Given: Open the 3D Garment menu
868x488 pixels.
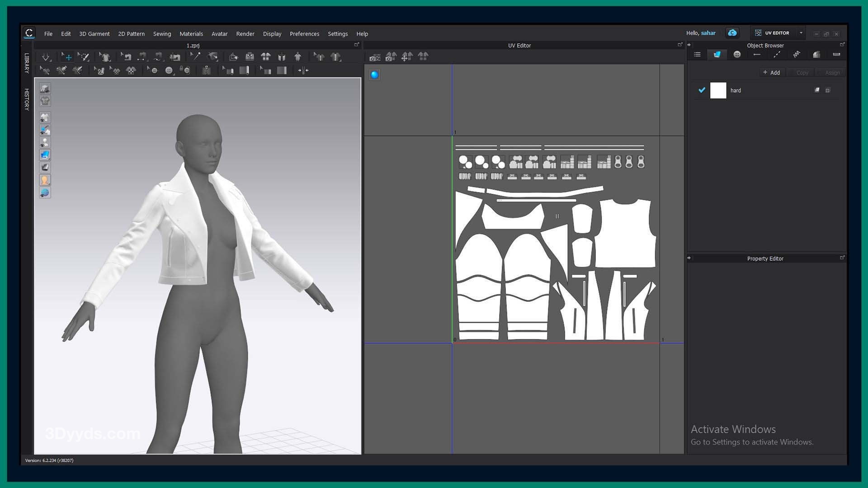Looking at the screenshot, I should tap(94, 34).
